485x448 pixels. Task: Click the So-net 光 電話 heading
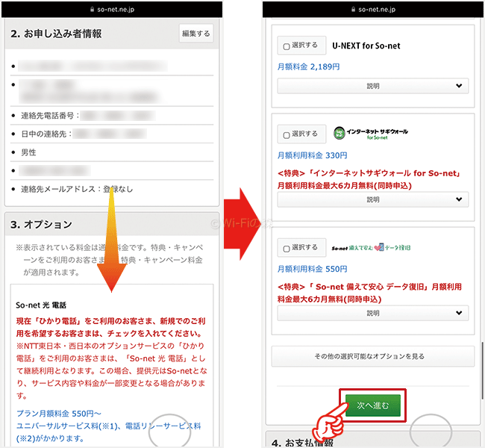41,305
